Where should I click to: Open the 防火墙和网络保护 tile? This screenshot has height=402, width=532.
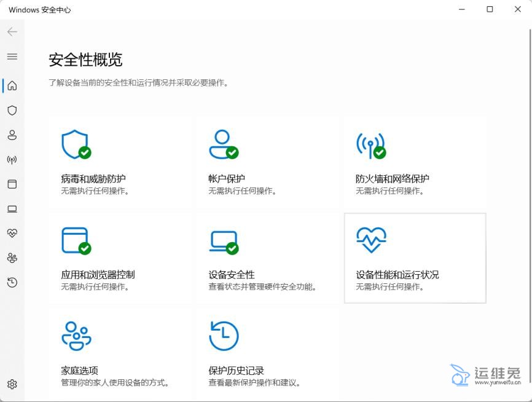click(415, 162)
